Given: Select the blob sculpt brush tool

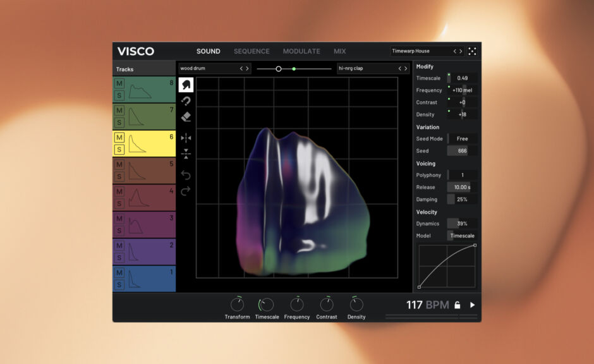Looking at the screenshot, I should pyautogui.click(x=186, y=85).
